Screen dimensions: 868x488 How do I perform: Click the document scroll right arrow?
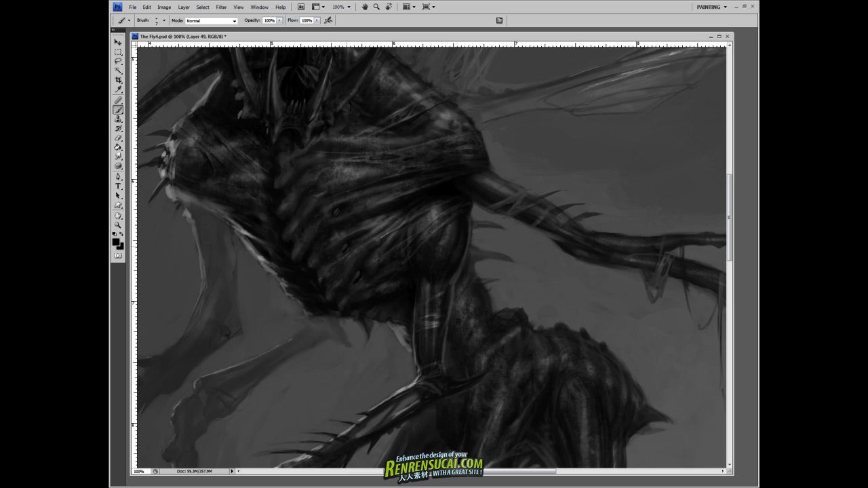point(723,471)
